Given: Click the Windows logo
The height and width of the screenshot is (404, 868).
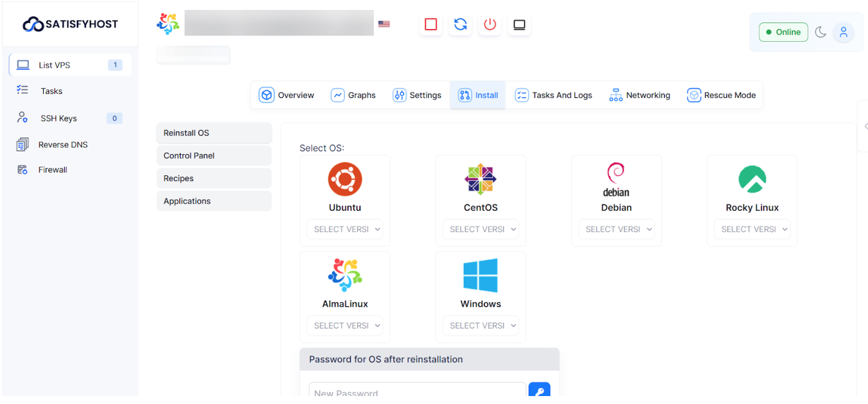Looking at the screenshot, I should click(480, 275).
